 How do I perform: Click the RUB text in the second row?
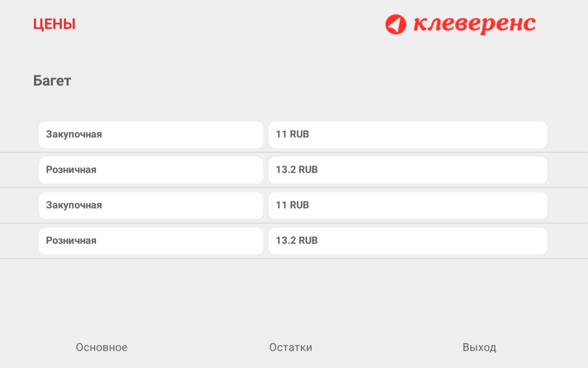click(308, 170)
